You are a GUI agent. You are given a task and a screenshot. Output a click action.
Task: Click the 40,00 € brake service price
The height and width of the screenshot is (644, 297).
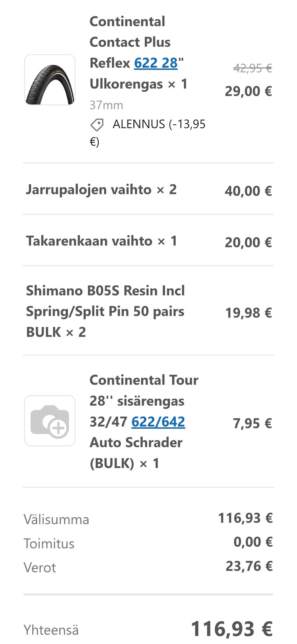[248, 191]
